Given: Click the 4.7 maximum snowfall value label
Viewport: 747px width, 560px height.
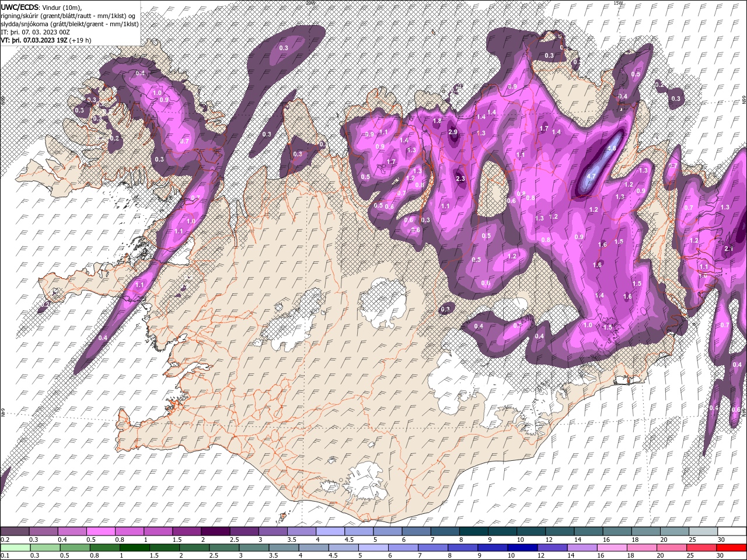Looking at the screenshot, I should [x=591, y=176].
